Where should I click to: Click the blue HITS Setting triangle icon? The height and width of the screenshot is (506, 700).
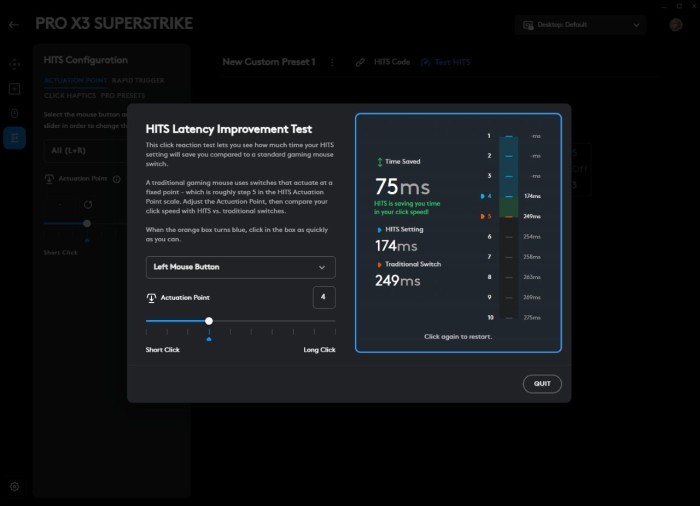[x=379, y=230]
